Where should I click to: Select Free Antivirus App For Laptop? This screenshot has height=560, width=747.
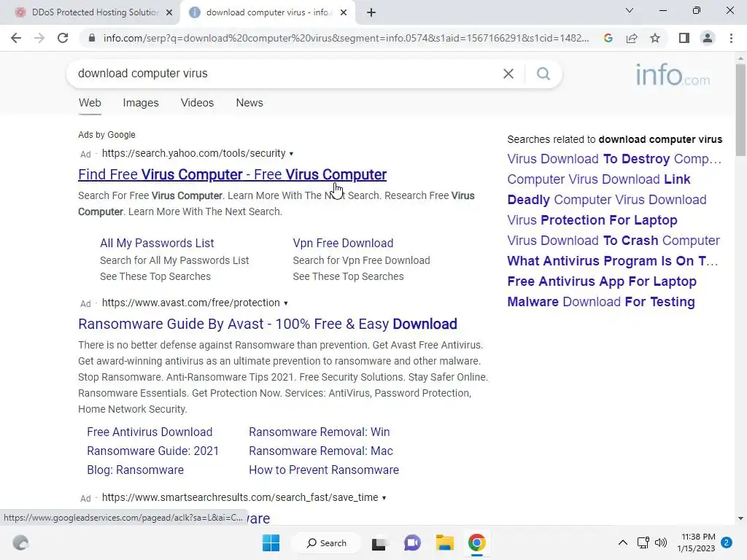point(602,282)
